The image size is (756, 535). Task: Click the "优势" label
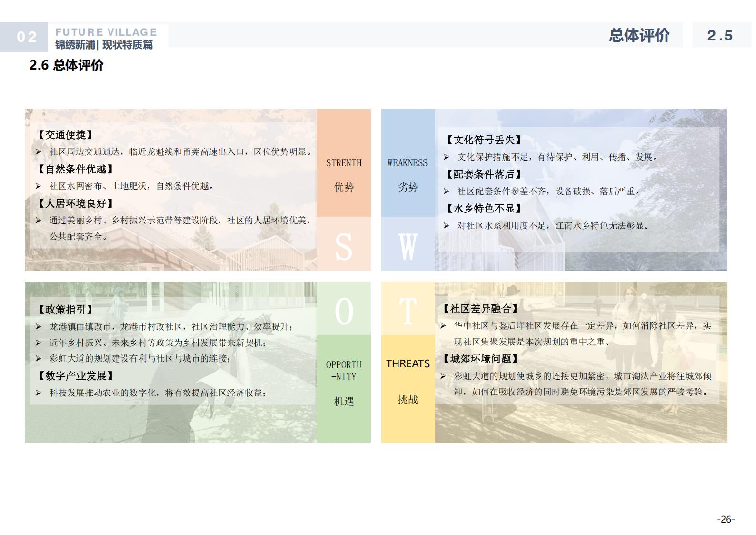tap(344, 187)
